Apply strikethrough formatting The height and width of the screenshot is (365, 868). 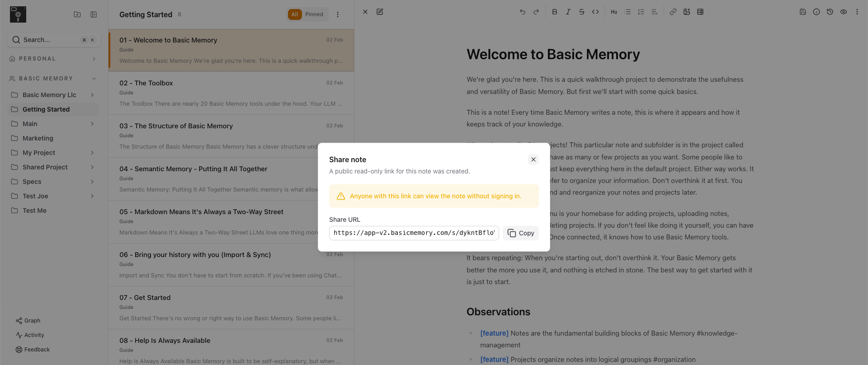(x=582, y=12)
